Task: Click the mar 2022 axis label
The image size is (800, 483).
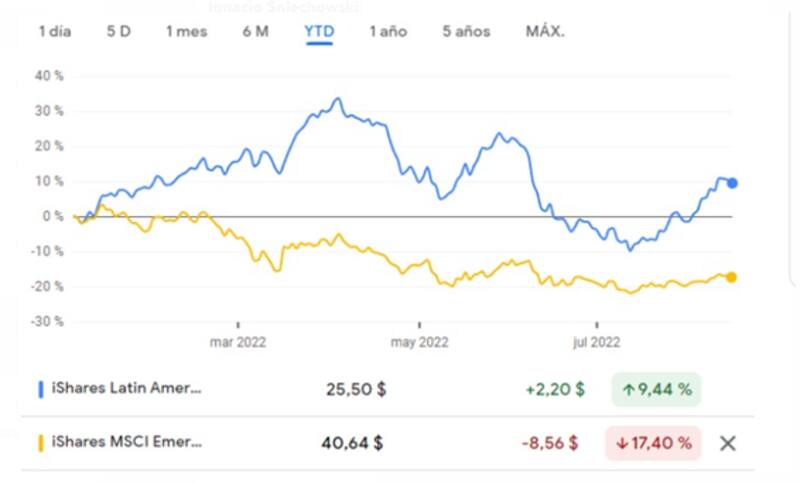Action: [x=237, y=342]
